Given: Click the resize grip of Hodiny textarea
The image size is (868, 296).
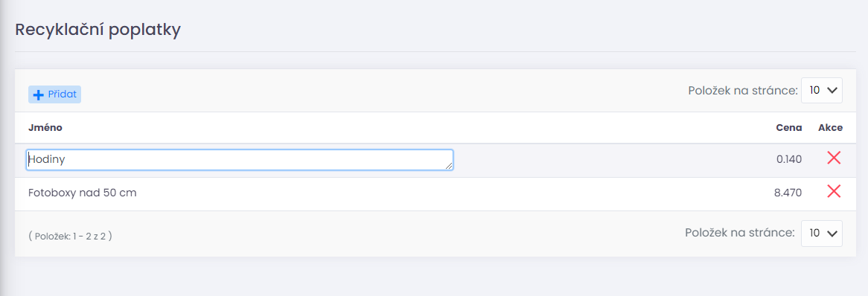Looking at the screenshot, I should point(449,165).
